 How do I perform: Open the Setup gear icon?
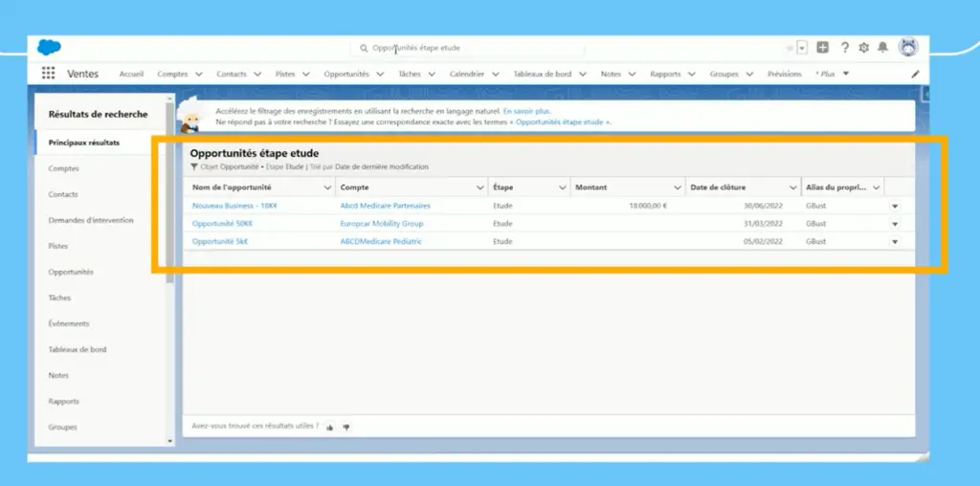pos(864,48)
